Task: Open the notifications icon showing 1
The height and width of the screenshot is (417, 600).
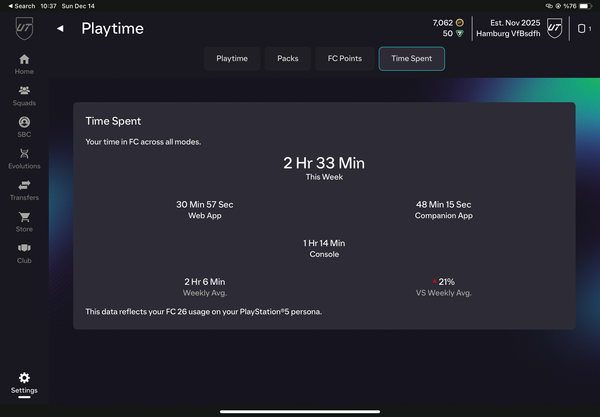Action: (x=583, y=29)
